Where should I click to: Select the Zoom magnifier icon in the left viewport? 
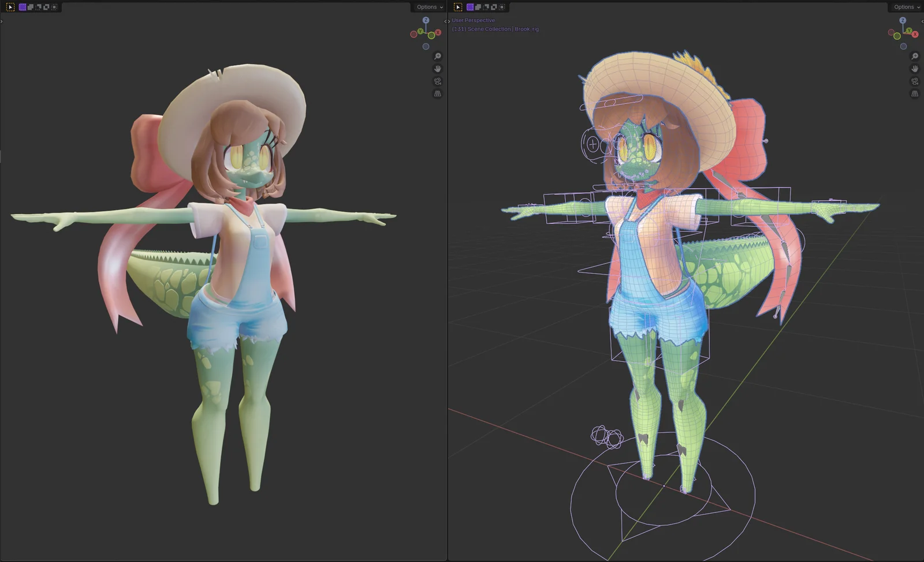(437, 56)
